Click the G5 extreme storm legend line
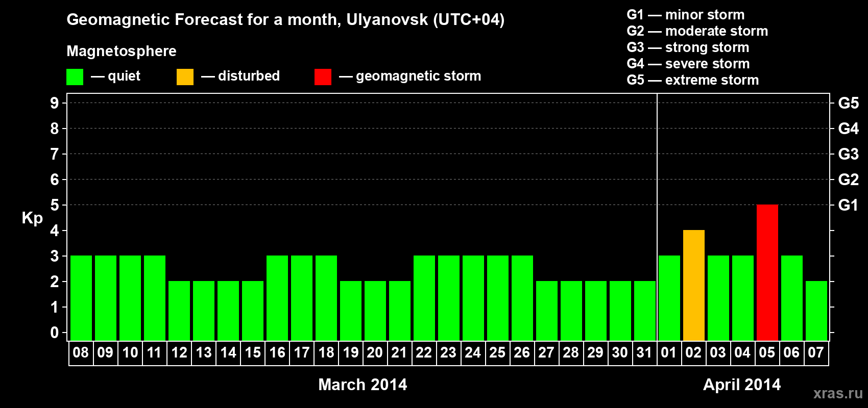The image size is (868, 408). click(693, 80)
